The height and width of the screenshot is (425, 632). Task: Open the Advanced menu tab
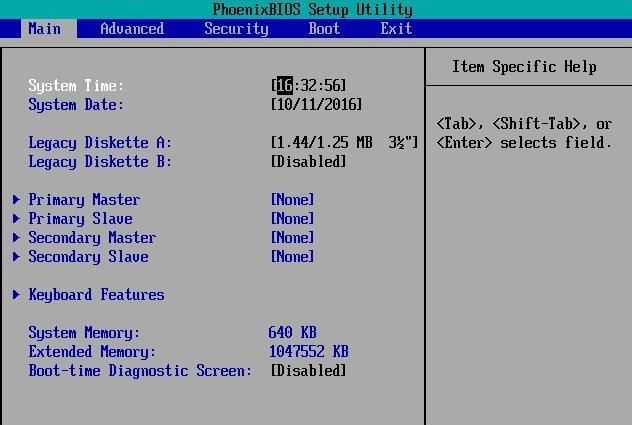132,29
